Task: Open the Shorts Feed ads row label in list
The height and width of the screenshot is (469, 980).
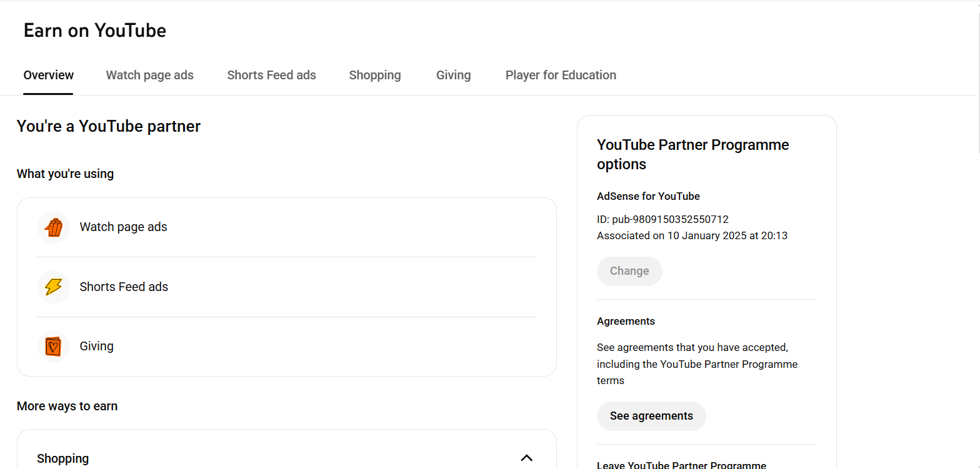Action: click(124, 287)
